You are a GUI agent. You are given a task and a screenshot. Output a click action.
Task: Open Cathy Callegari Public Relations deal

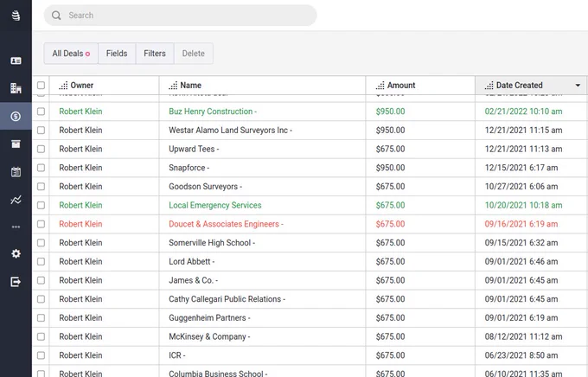(227, 299)
